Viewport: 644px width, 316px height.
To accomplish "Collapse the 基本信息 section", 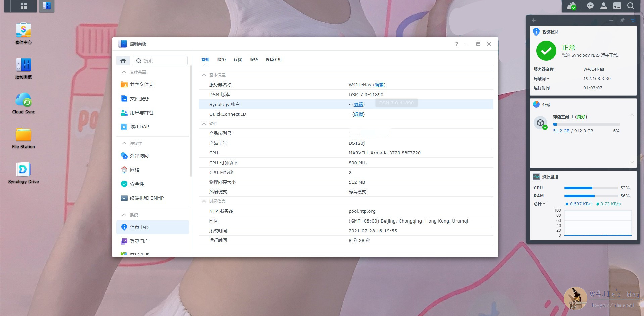I will coord(204,75).
